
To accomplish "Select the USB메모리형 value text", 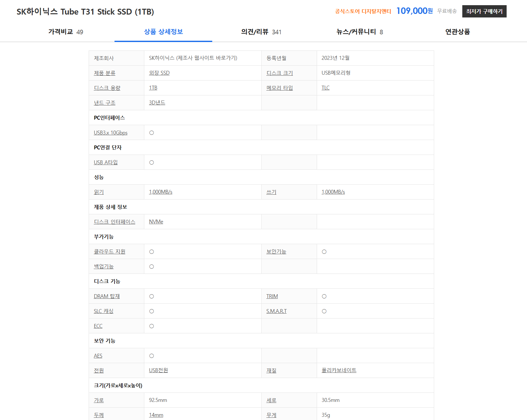I will point(336,73).
